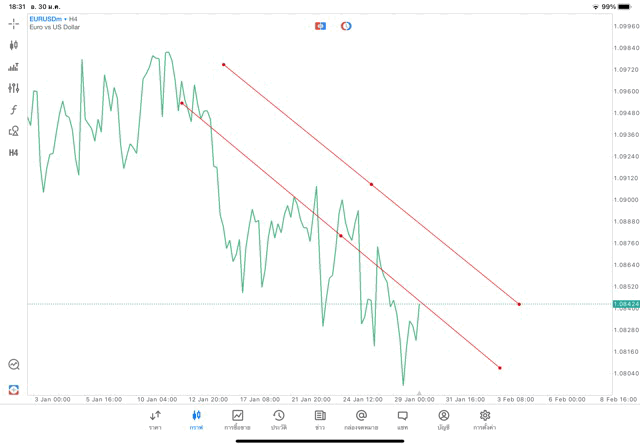Select the crosshair cursor tool

14,23
